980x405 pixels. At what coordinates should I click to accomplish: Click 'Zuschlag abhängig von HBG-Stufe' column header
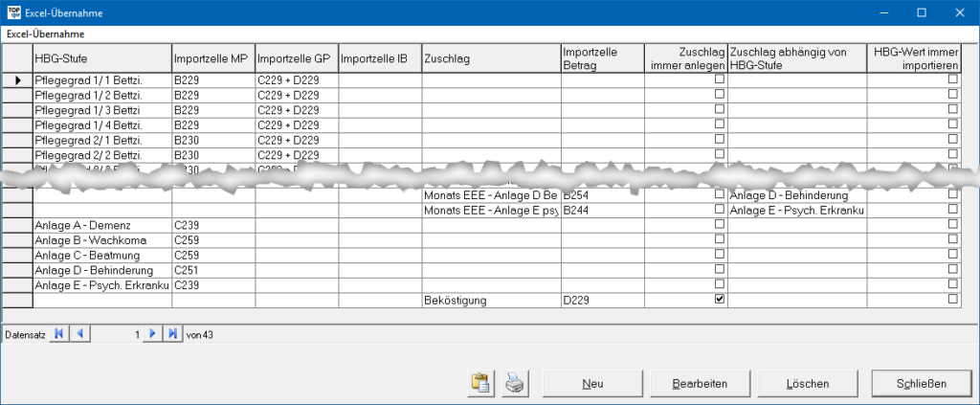coord(796,57)
